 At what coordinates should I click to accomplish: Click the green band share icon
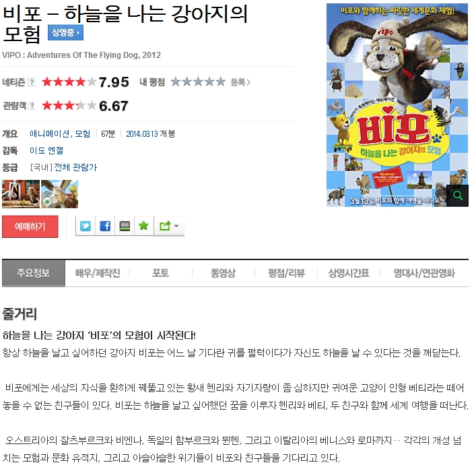click(125, 226)
